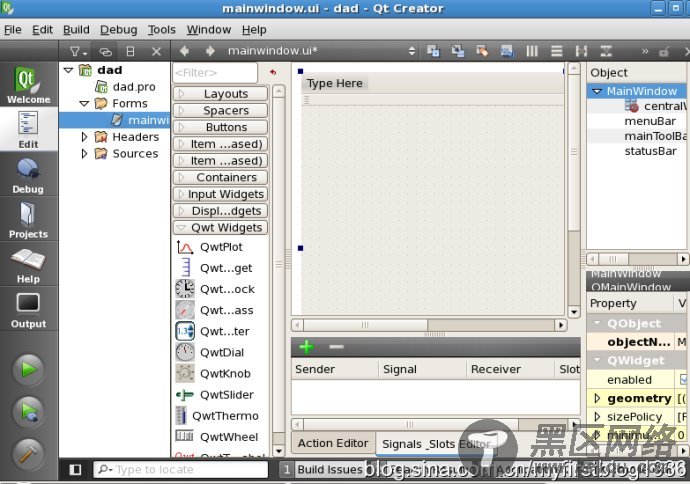Viewport: 690px width, 484px height.
Task: Open the Tools menu
Action: tap(161, 30)
